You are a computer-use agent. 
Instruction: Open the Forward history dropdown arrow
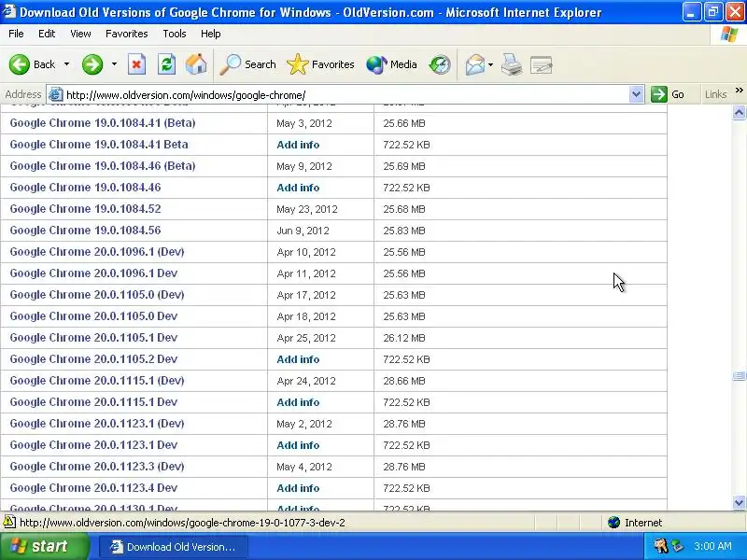click(114, 64)
